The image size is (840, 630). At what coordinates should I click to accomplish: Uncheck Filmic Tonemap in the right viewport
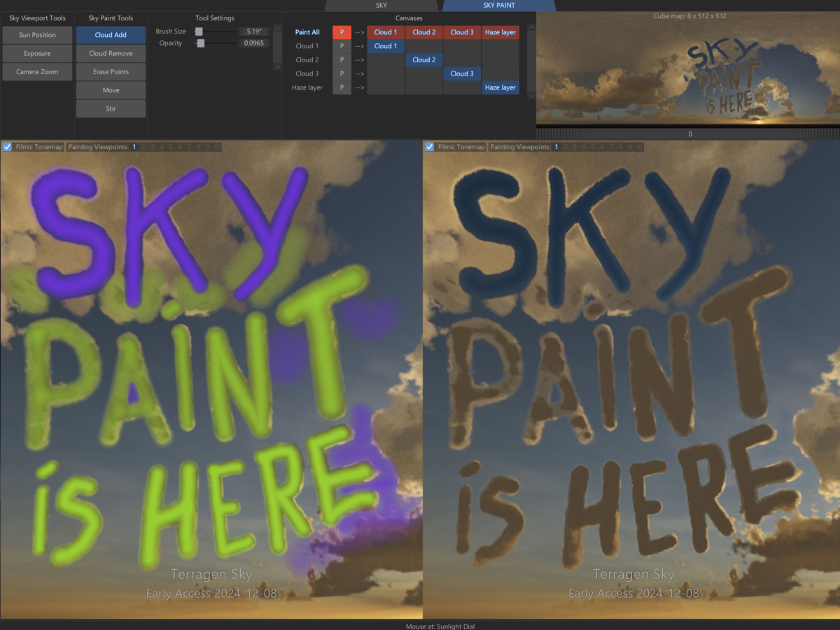point(429,147)
